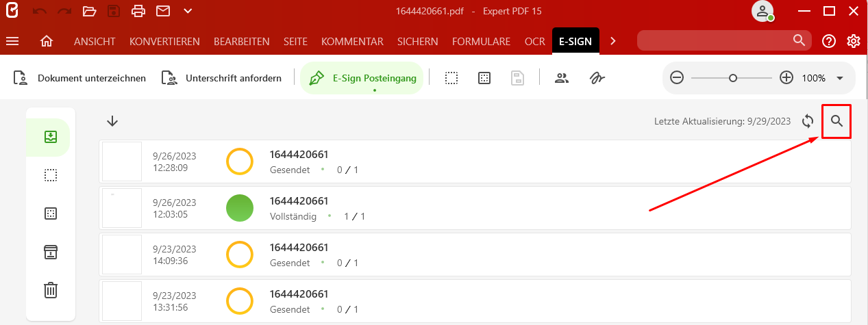
Task: Zoom in with plus button
Action: pyautogui.click(x=786, y=78)
